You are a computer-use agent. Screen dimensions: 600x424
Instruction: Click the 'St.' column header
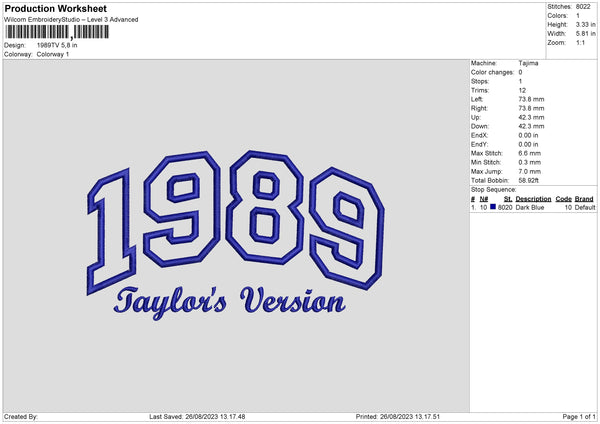pyautogui.click(x=508, y=199)
